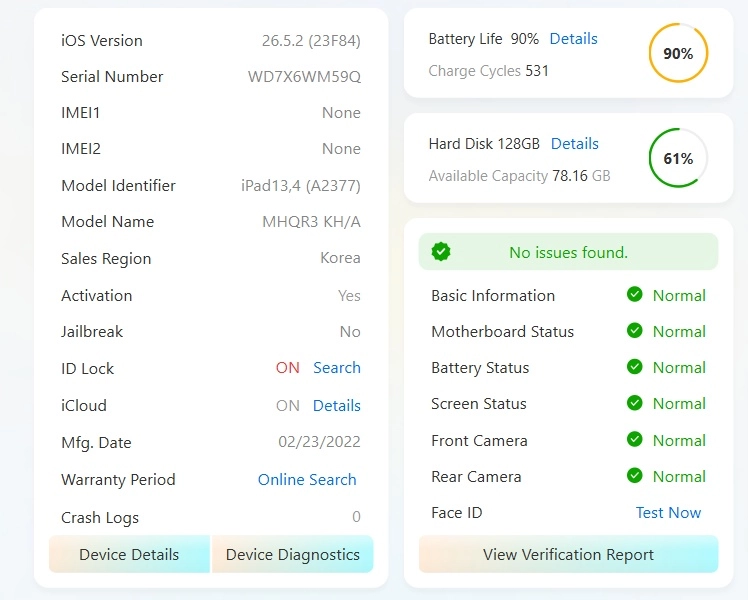The image size is (748, 600).
Task: Select model name MHQR3 KH/A
Action: (x=312, y=222)
